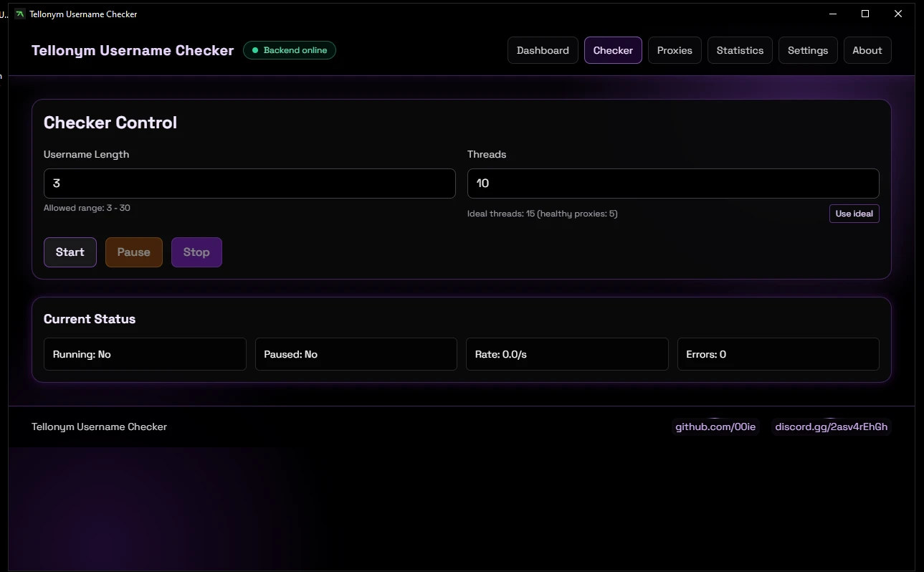Click the Errors: 0 status box
924x572 pixels.
point(778,354)
